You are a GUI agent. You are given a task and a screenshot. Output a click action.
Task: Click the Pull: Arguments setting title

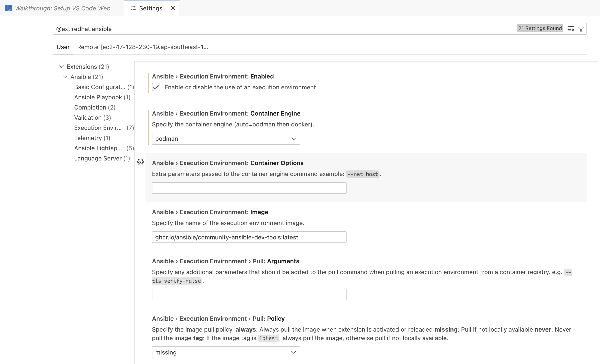(226, 261)
